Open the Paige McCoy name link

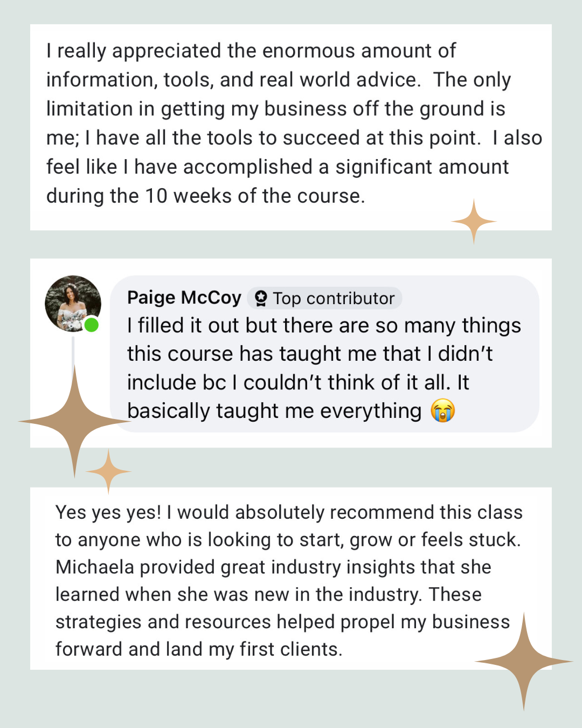(184, 298)
